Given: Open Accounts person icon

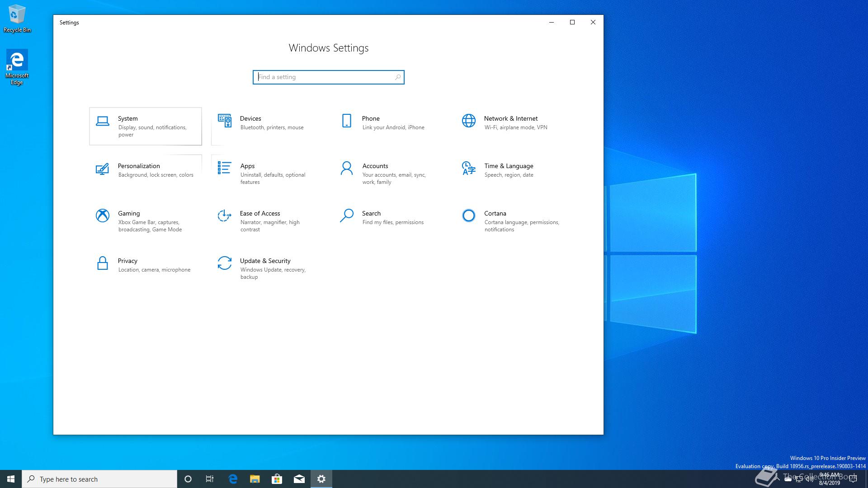Looking at the screenshot, I should coord(347,168).
